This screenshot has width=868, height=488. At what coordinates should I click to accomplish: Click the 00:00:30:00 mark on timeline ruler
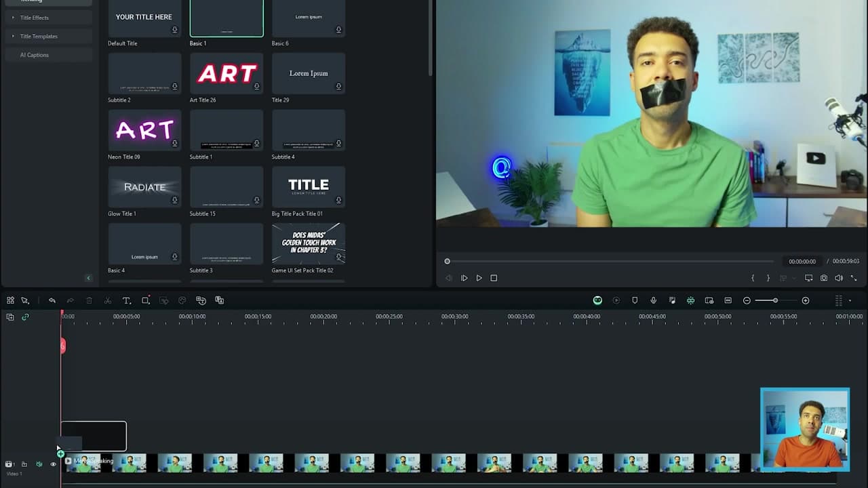[454, 317]
